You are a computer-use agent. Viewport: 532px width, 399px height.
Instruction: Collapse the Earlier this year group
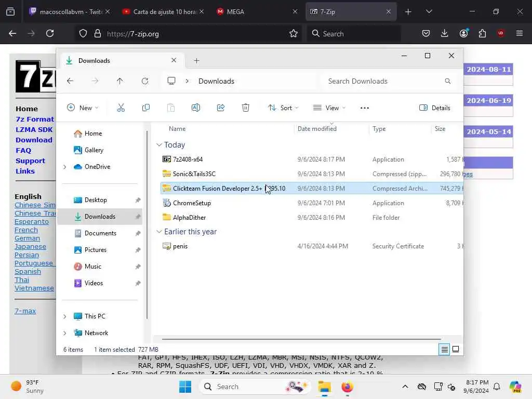click(159, 232)
